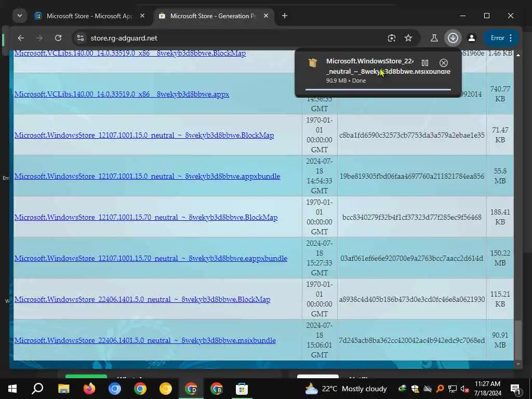Bookmark this page with the star icon

(x=408, y=38)
